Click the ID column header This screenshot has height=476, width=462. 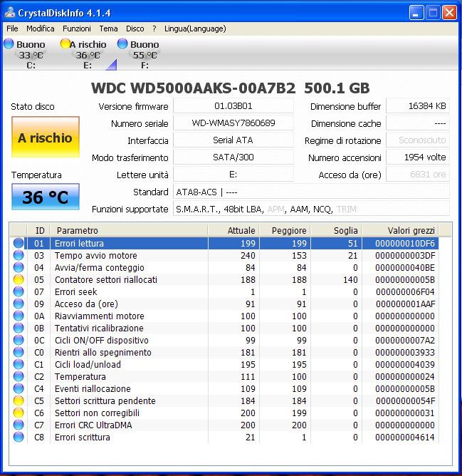(x=39, y=230)
